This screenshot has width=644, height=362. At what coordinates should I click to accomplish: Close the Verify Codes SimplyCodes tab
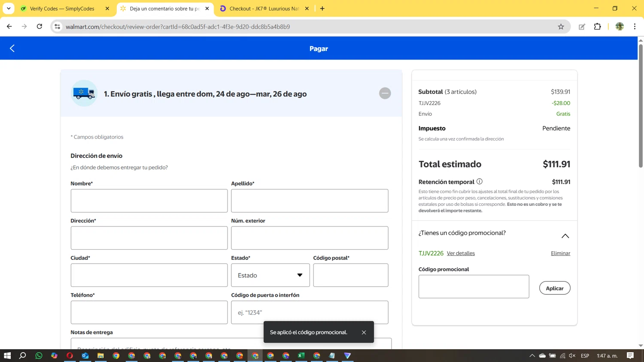click(107, 9)
